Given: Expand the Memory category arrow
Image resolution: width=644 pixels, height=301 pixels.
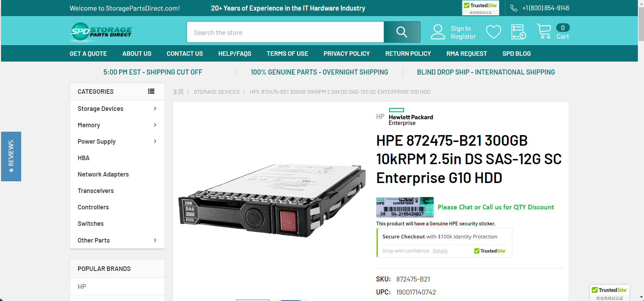Looking at the screenshot, I should 155,125.
